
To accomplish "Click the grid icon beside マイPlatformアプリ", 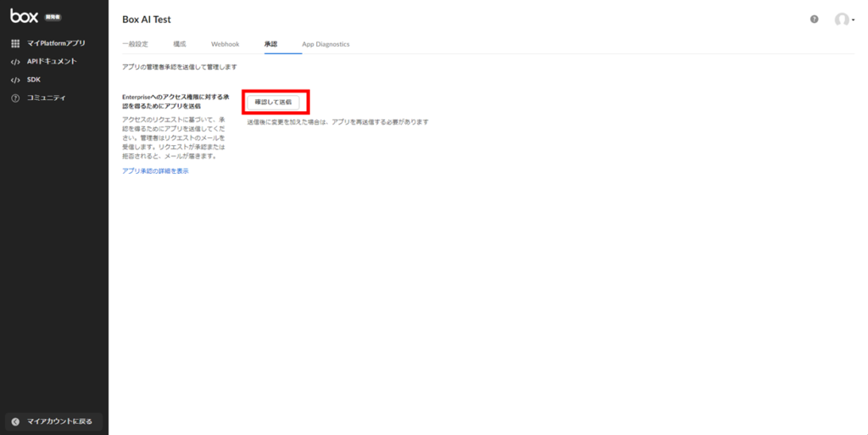I will pyautogui.click(x=15, y=43).
